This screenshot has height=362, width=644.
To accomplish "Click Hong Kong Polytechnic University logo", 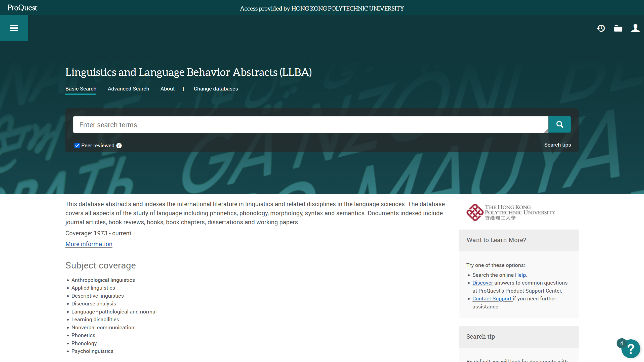I will (x=511, y=212).
